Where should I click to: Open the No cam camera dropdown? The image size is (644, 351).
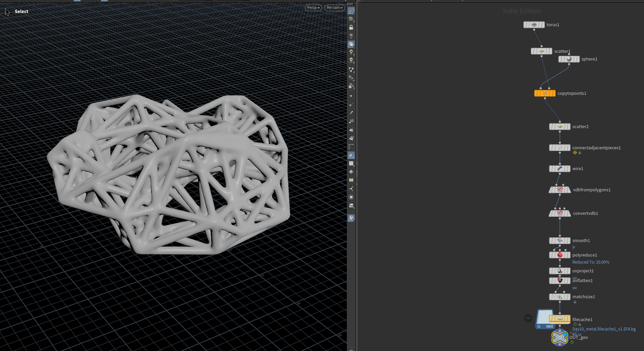pos(335,8)
